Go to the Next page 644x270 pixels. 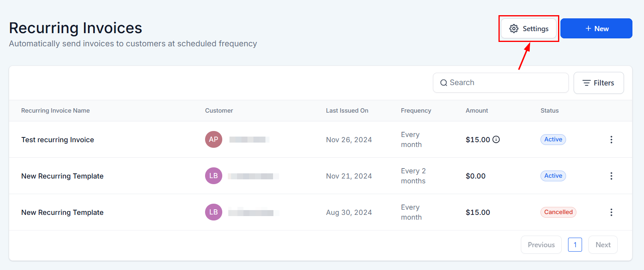click(603, 245)
